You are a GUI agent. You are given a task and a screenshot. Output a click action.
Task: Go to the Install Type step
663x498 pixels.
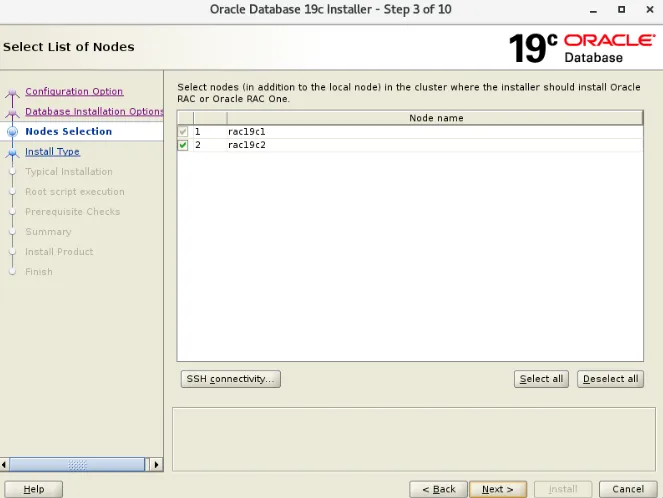click(52, 151)
